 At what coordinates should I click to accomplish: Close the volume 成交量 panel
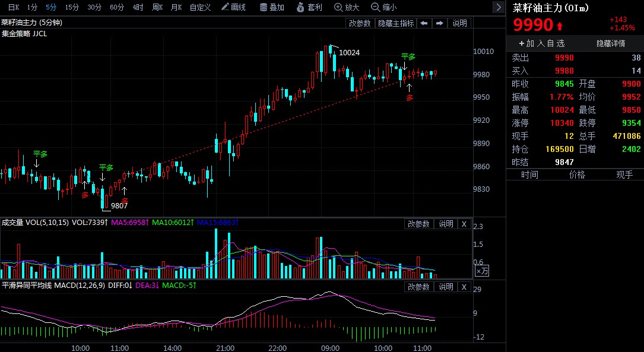pyautogui.click(x=464, y=224)
